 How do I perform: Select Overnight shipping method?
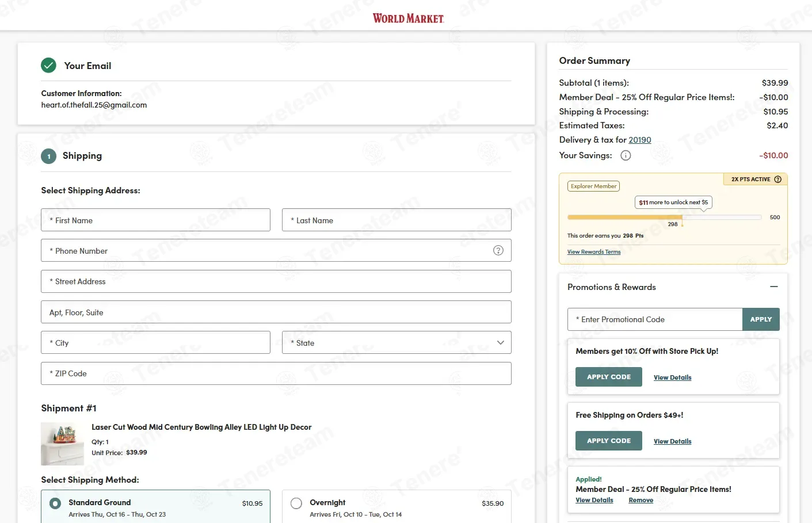click(296, 503)
